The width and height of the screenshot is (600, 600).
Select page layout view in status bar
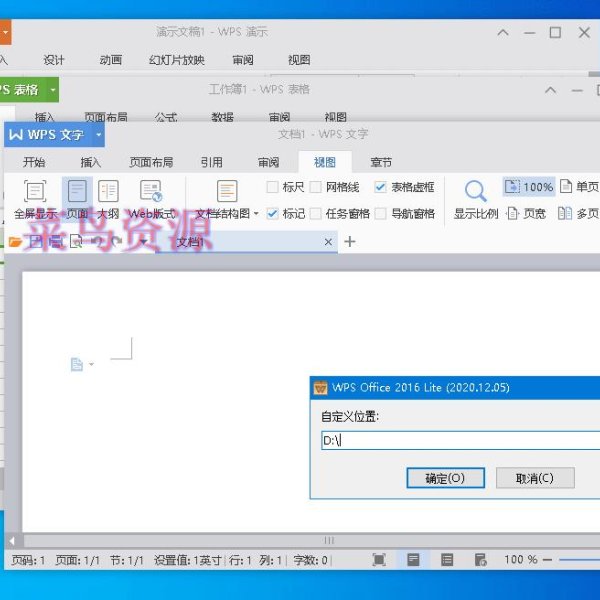pyautogui.click(x=413, y=560)
